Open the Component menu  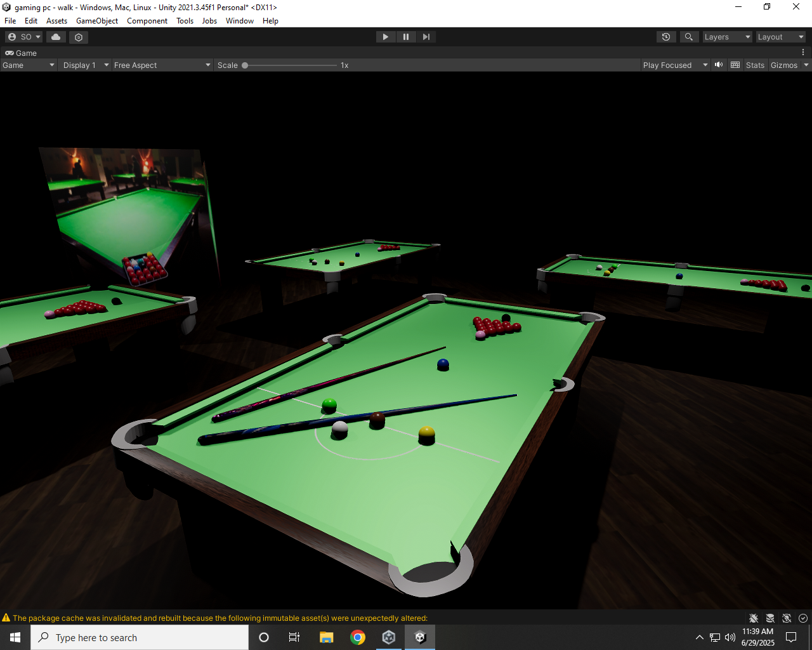click(x=147, y=21)
